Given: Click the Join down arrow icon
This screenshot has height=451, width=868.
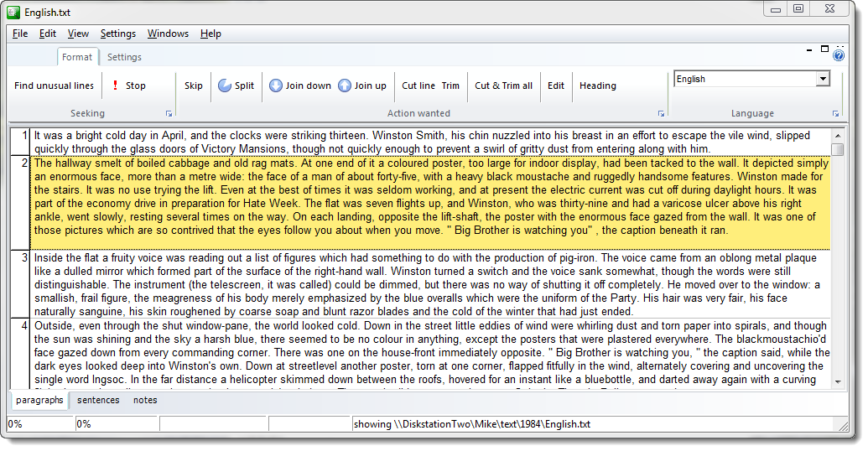Looking at the screenshot, I should [276, 86].
